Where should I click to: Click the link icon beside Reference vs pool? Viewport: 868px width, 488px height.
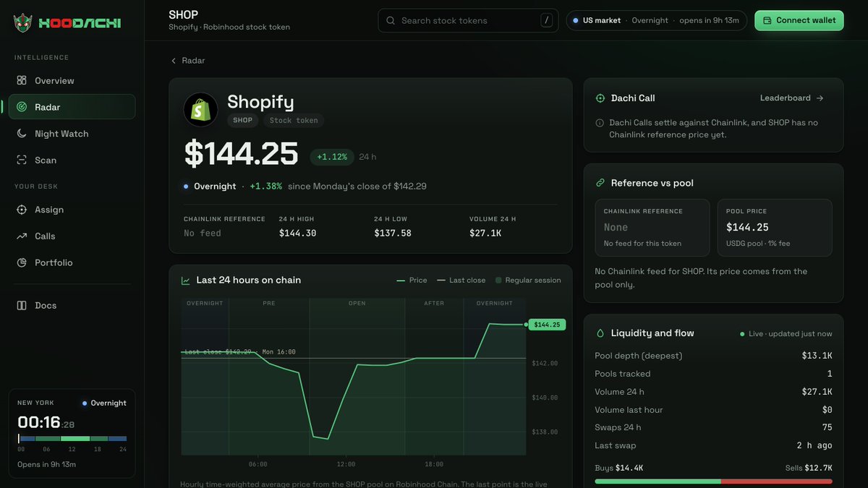tap(600, 183)
